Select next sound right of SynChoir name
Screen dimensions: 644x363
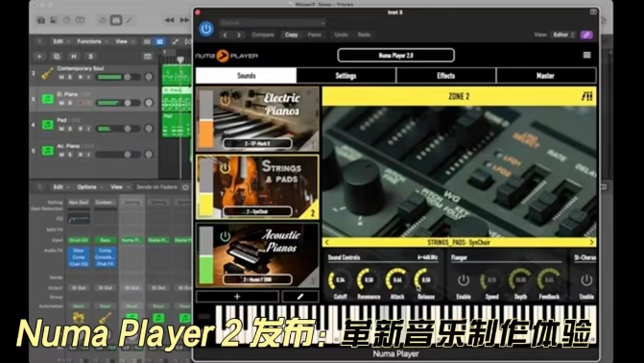point(591,243)
